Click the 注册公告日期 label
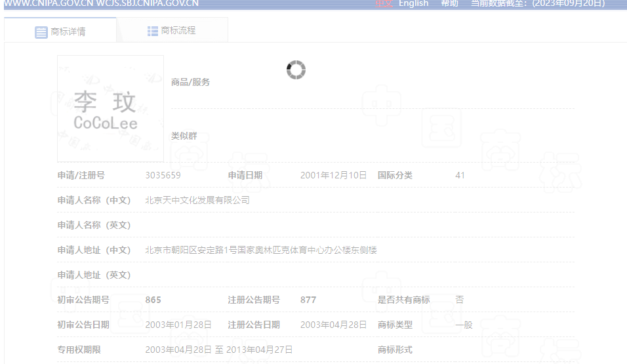The image size is (627, 364). (254, 325)
